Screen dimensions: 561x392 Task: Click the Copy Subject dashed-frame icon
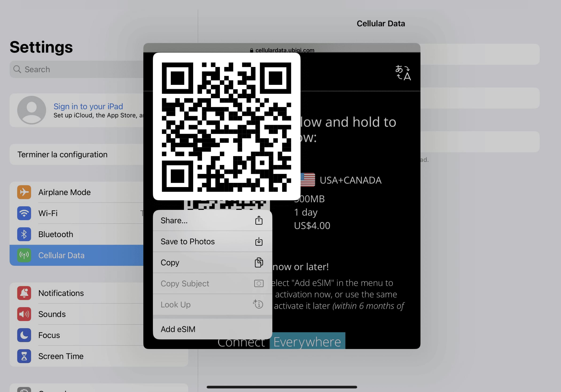(259, 283)
